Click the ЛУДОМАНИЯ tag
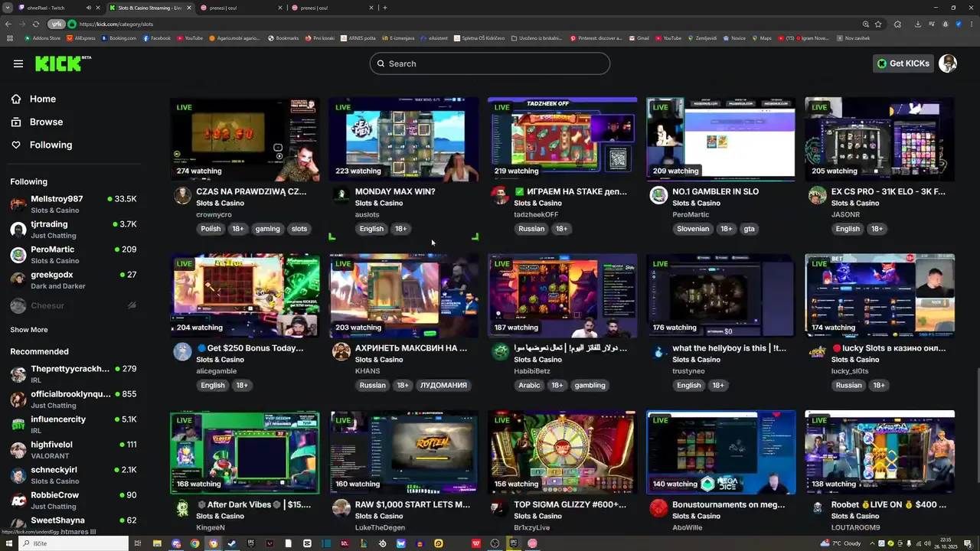Viewport: 980px width, 551px height. pos(443,386)
